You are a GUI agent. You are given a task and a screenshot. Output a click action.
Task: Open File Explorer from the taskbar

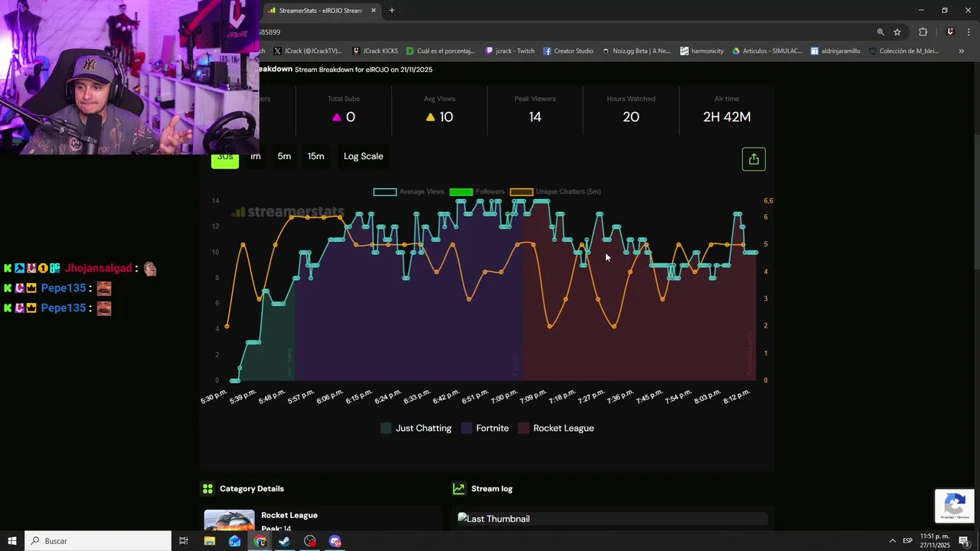point(209,541)
